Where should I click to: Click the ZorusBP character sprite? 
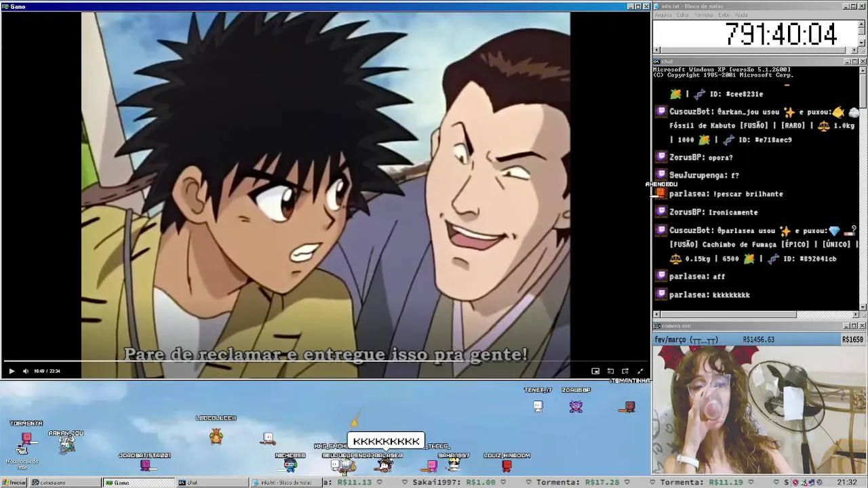tap(576, 406)
